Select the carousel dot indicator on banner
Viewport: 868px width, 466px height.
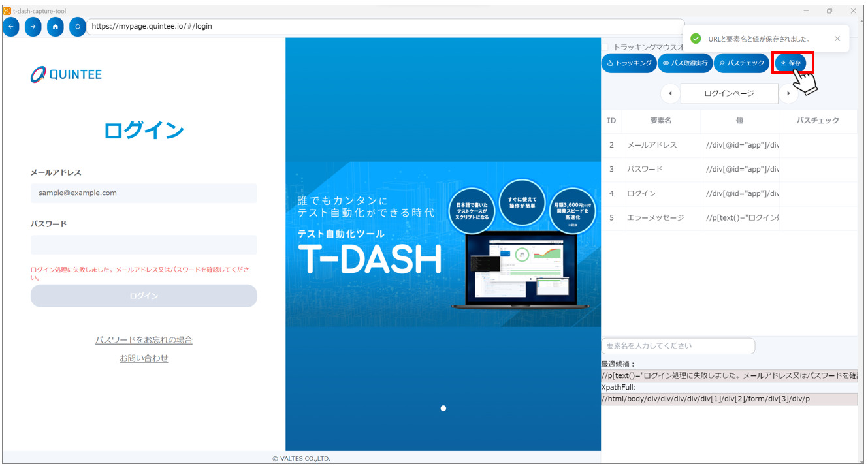(443, 409)
